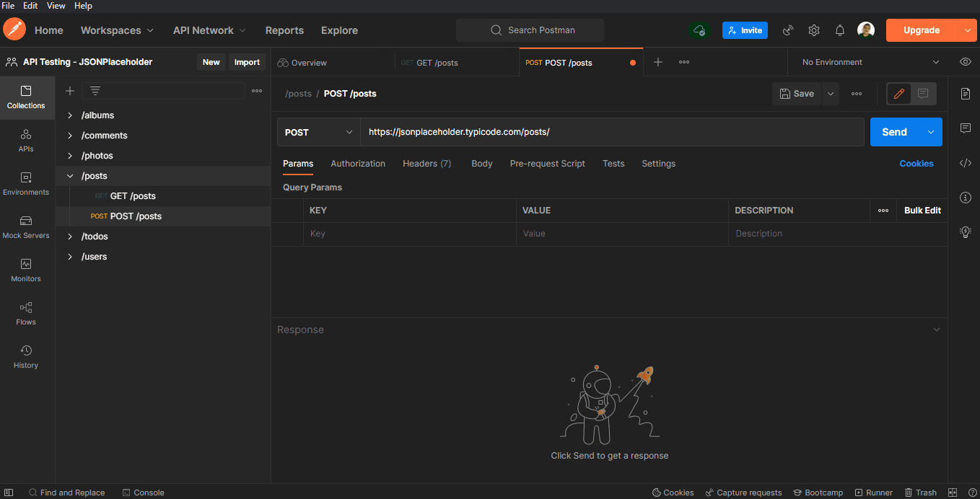Toggle the environment quick look eye icon
The image size is (980, 499).
966,62
